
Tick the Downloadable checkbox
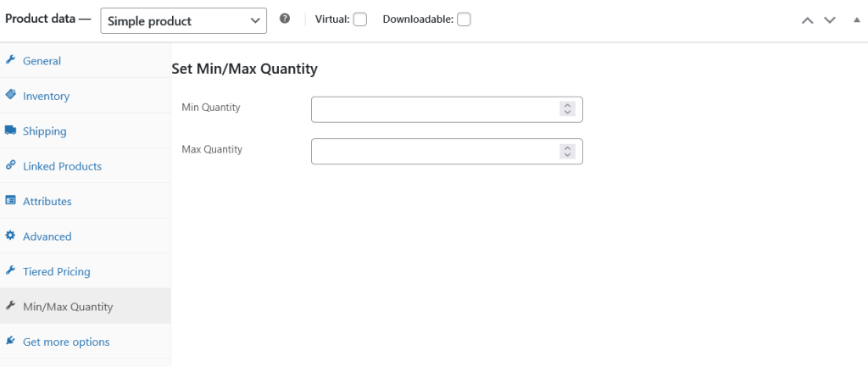(x=464, y=19)
